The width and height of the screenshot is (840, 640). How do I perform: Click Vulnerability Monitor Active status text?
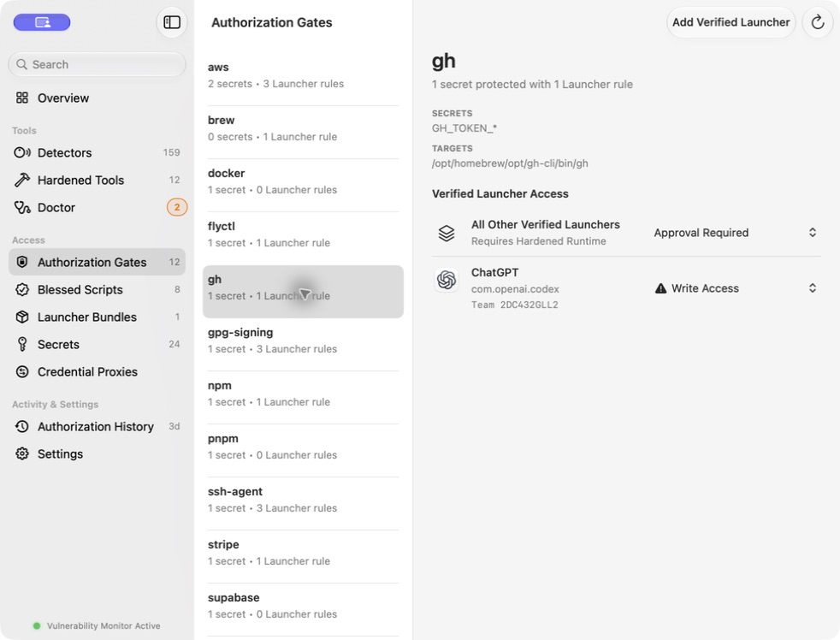click(104, 625)
